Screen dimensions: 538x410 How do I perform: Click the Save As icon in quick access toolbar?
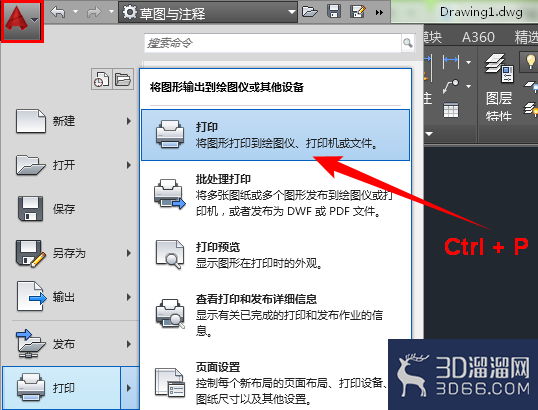(358, 12)
